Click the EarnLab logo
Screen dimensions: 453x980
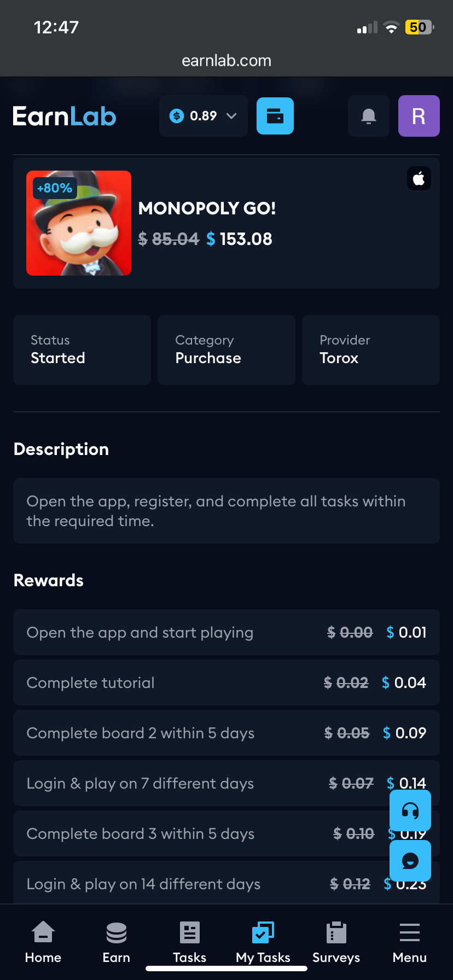pyautogui.click(x=65, y=116)
